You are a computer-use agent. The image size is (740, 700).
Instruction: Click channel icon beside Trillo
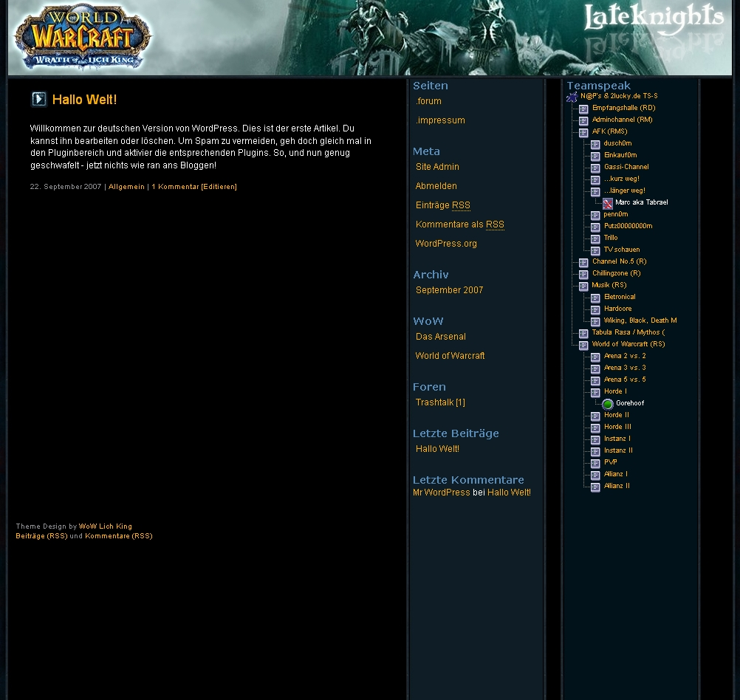(x=595, y=239)
